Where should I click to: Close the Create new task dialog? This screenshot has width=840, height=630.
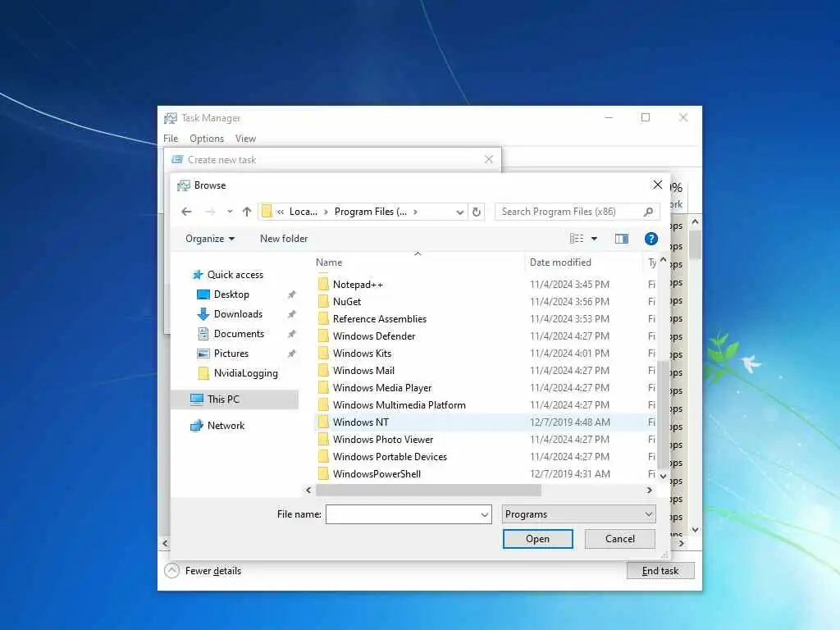489,159
